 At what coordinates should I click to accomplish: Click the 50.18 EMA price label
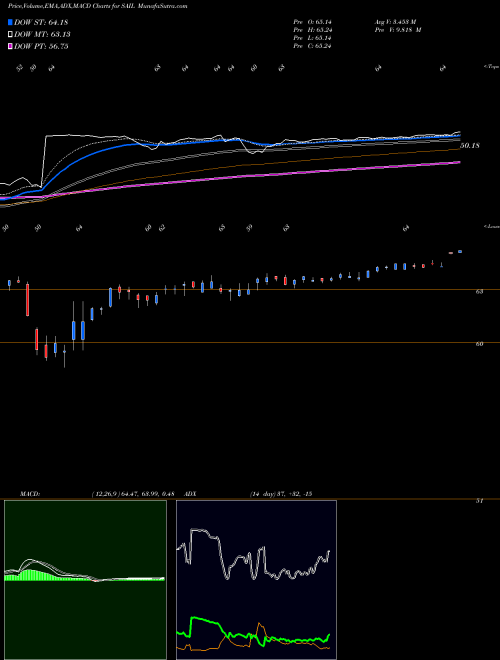click(x=470, y=146)
